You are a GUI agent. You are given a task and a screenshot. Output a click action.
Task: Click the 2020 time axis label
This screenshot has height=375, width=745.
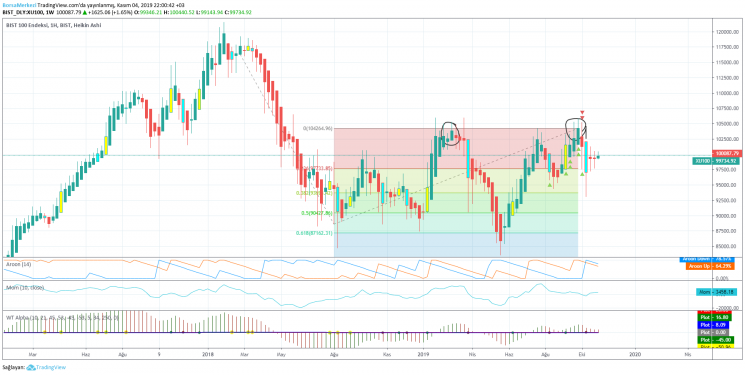tap(634, 354)
